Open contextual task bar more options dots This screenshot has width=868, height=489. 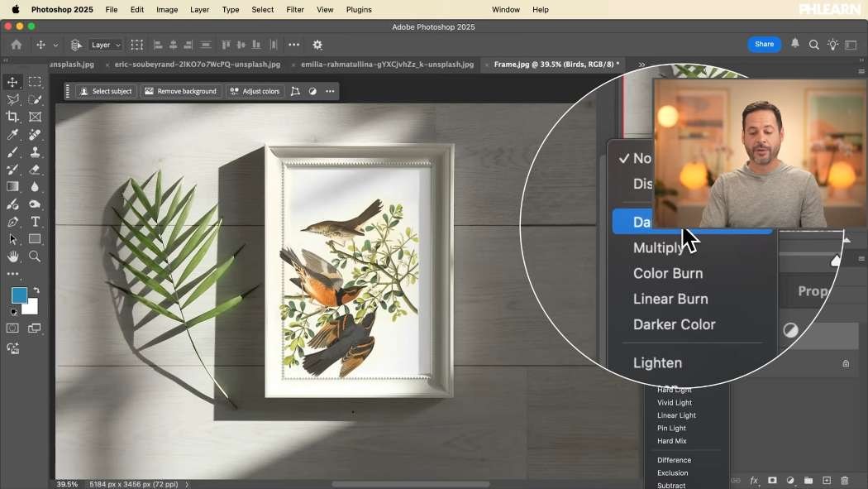[330, 91]
